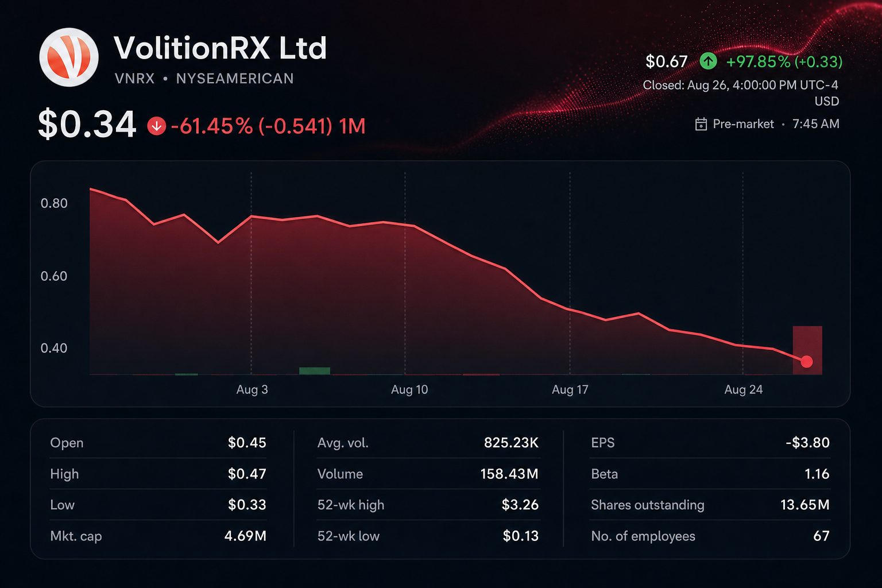Click the $0.34 current price

(x=87, y=124)
